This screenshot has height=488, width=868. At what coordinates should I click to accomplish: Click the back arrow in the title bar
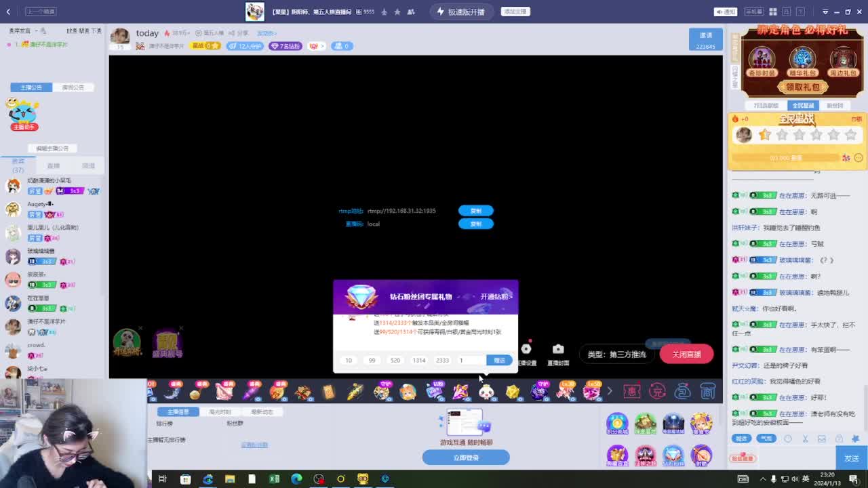(x=8, y=12)
